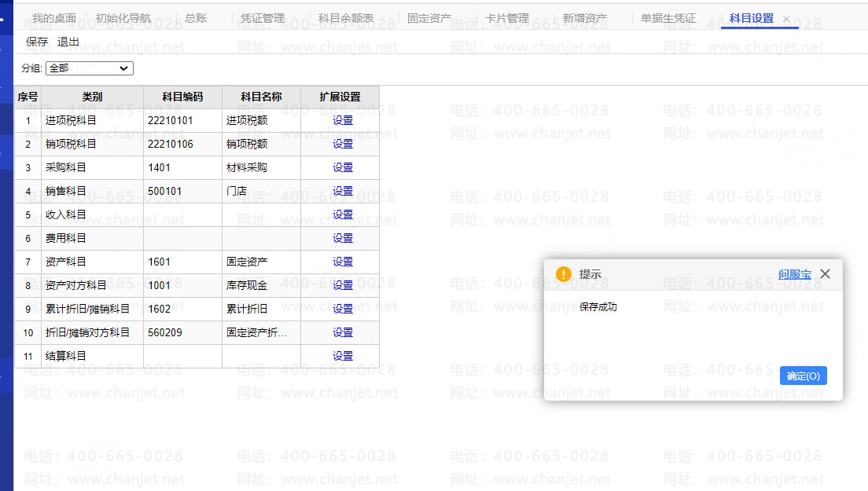The height and width of the screenshot is (491, 868).
Task: Close the 科目设置 tab with its X icon
Action: point(786,19)
